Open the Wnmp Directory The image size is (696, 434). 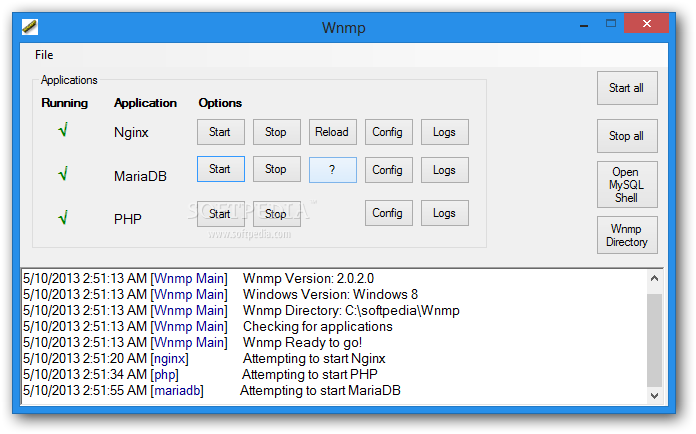point(627,235)
